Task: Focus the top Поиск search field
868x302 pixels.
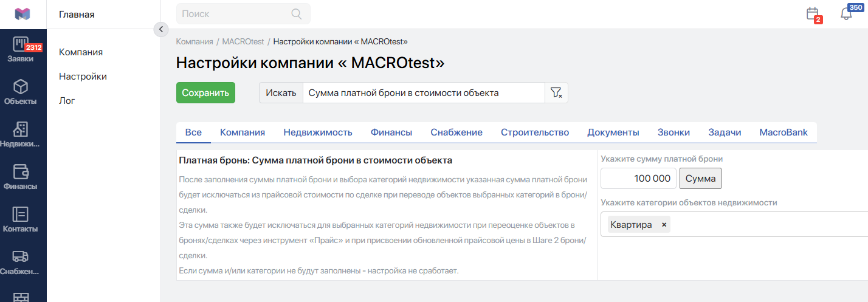Action: [243, 13]
